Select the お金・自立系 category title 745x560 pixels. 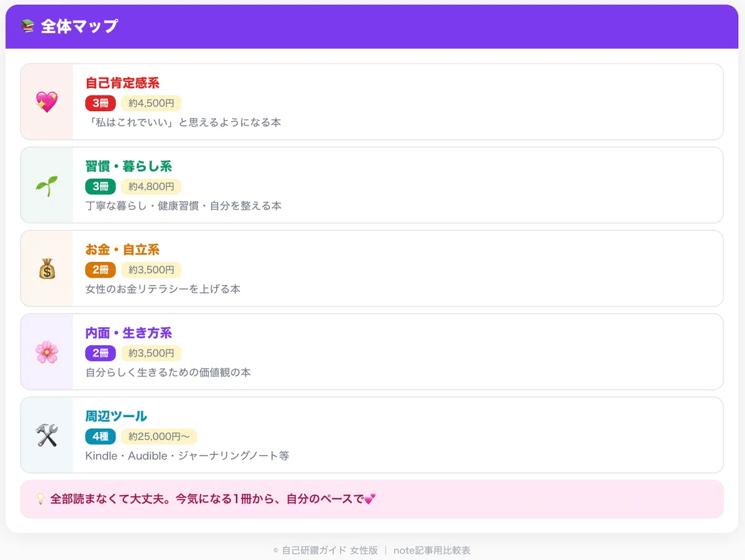(x=122, y=250)
